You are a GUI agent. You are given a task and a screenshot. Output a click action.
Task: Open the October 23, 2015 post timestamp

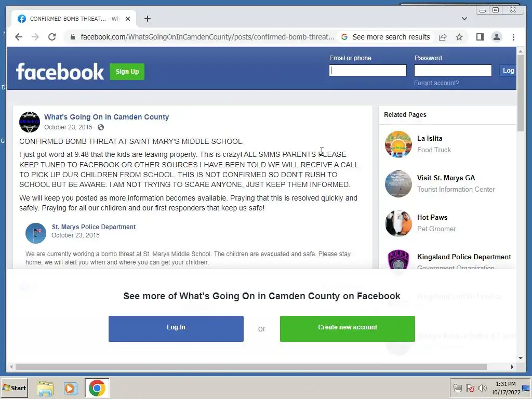pos(68,127)
